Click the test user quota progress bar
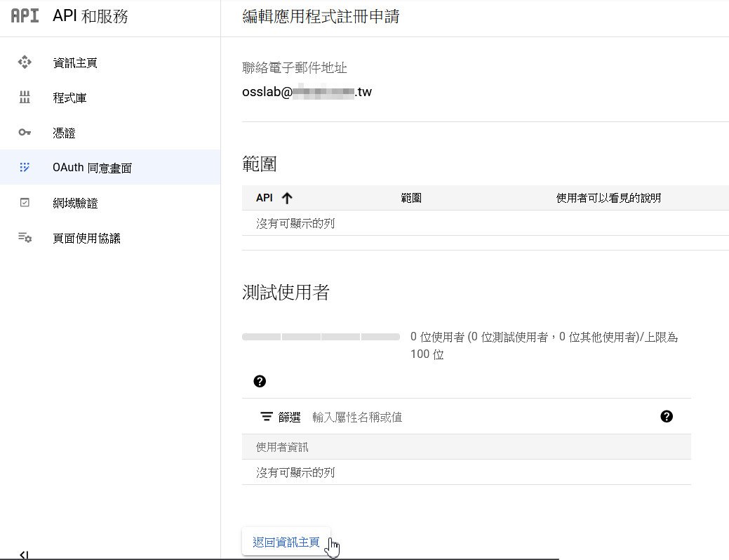The width and height of the screenshot is (729, 560). [321, 337]
